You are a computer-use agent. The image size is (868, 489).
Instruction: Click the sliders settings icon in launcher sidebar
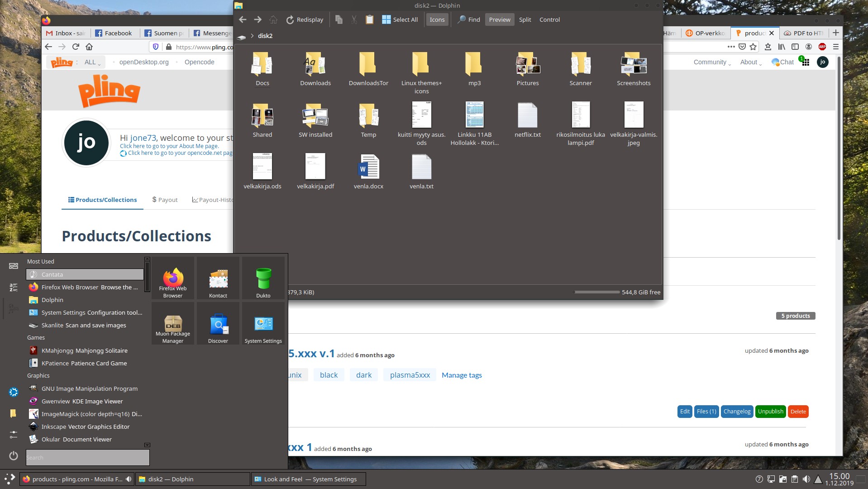point(14,434)
